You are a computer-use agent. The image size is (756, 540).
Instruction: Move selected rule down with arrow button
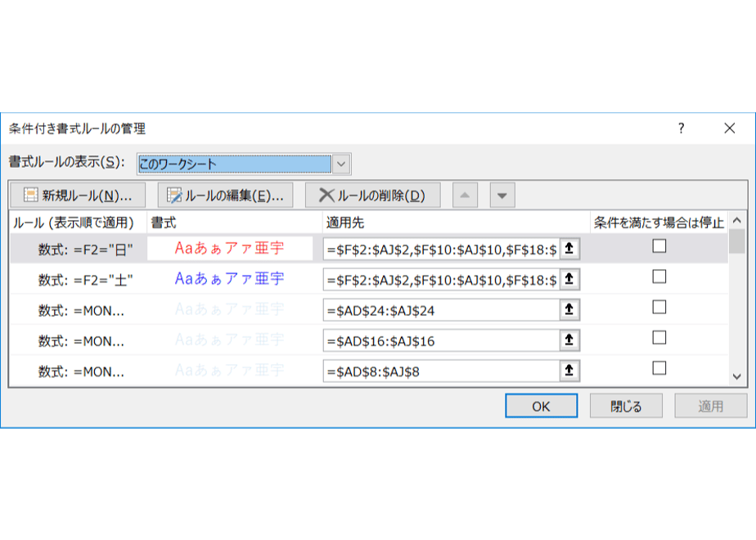[x=502, y=196]
